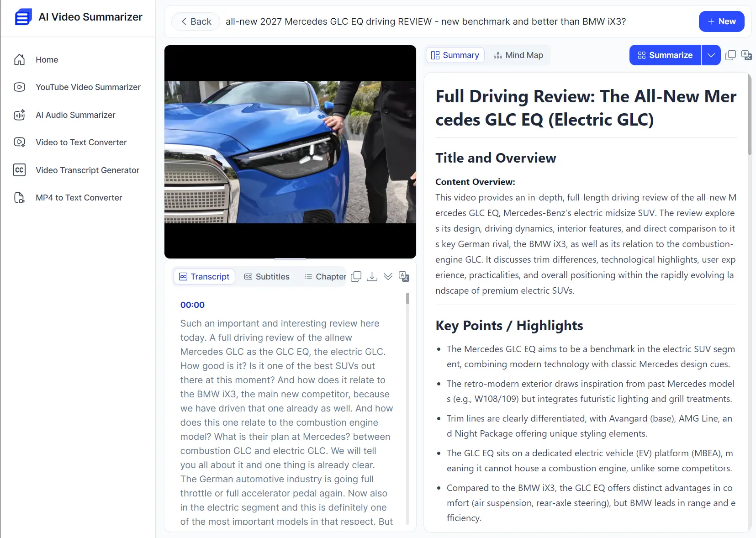This screenshot has width=756, height=538.
Task: Translate the transcript with the translate icon
Action: pyautogui.click(x=404, y=277)
